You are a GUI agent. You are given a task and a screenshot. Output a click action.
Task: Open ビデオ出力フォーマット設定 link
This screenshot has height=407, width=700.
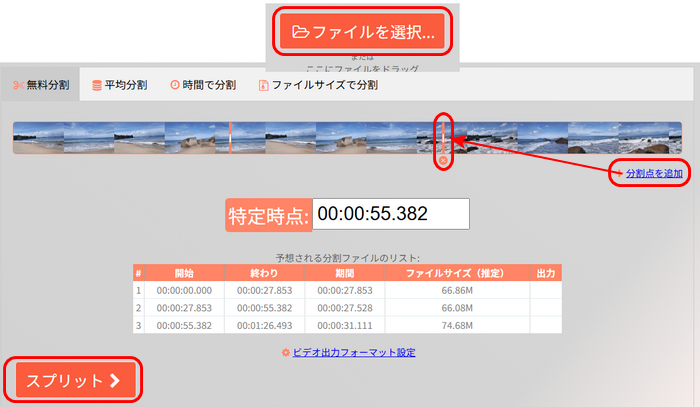[354, 352]
